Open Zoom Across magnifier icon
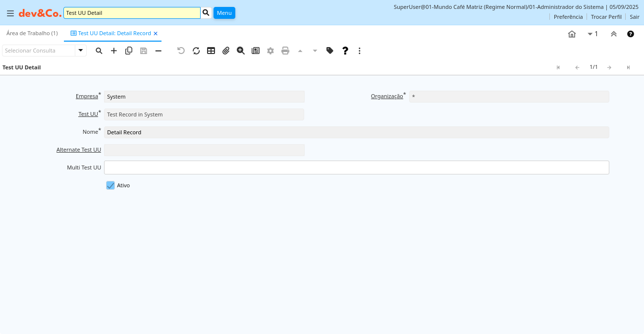 pyautogui.click(x=241, y=51)
